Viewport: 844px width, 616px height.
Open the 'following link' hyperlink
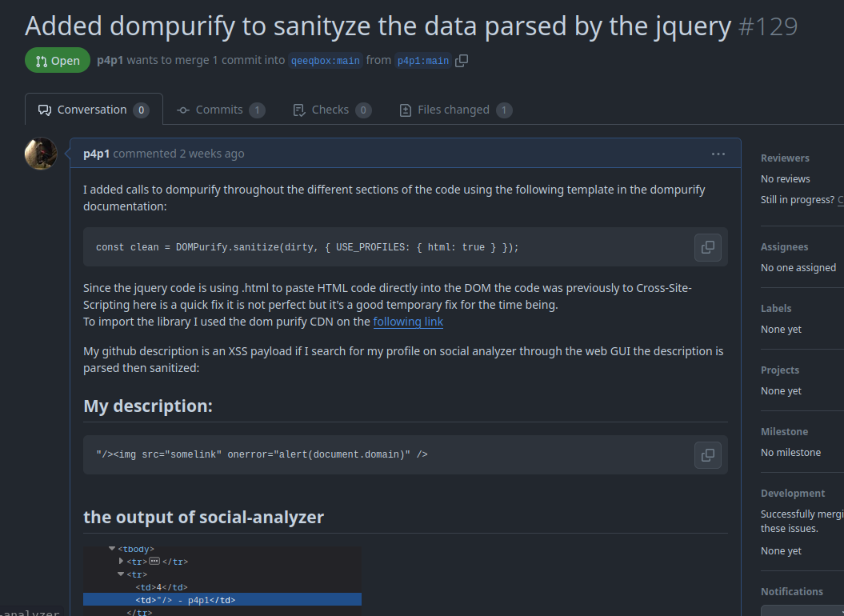(408, 322)
